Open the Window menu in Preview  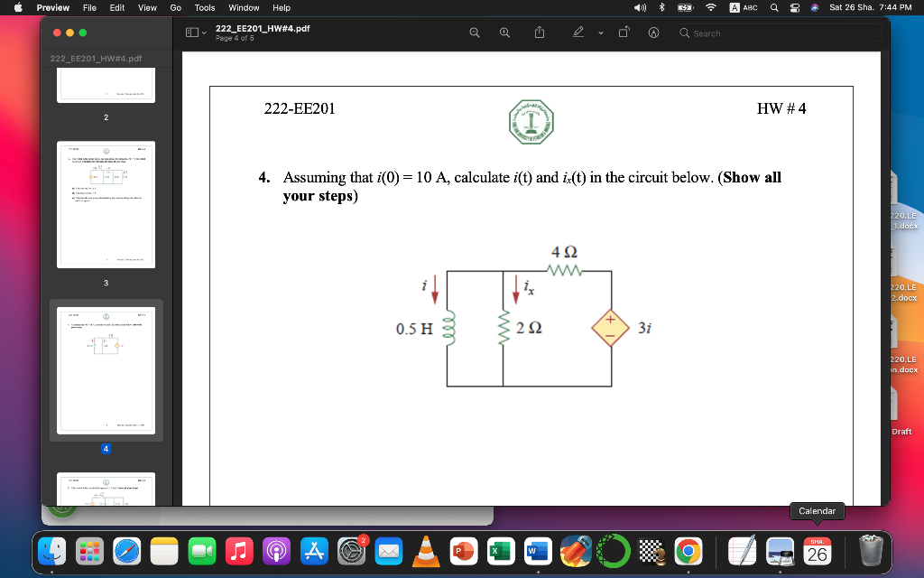click(x=243, y=7)
